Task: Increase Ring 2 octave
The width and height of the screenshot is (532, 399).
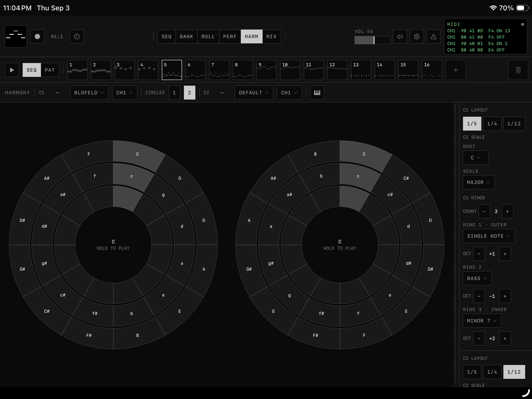Action: click(x=505, y=296)
